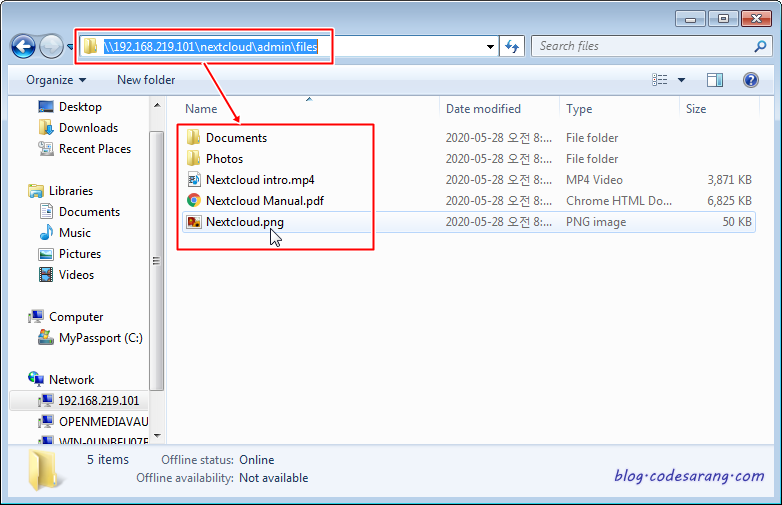Sort by Date modified column header
The width and height of the screenshot is (782, 505).
tap(483, 109)
